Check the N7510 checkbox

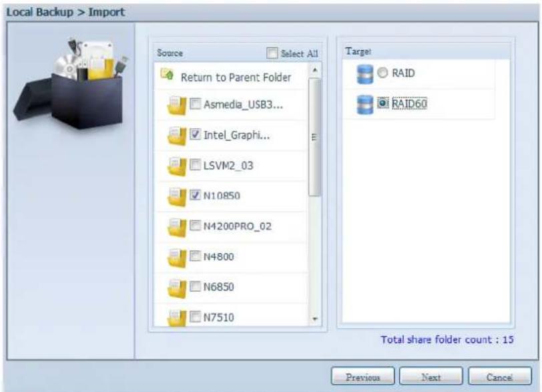click(x=196, y=317)
